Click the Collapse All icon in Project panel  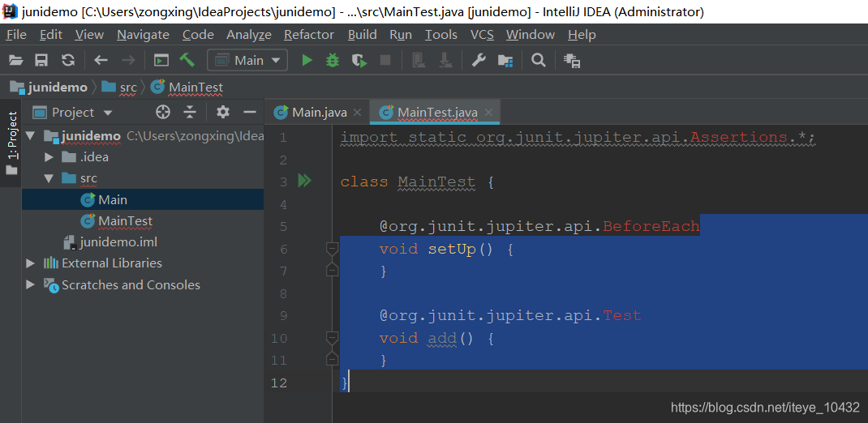coord(190,113)
